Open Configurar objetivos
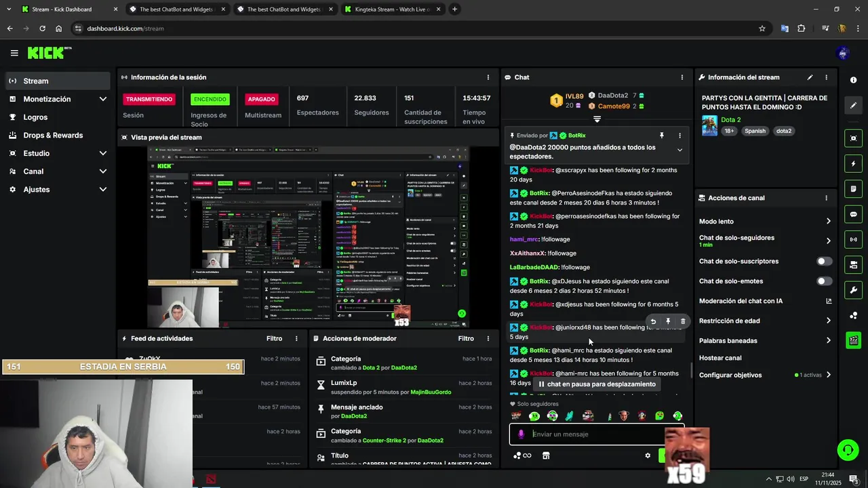This screenshot has width=868, height=488. click(x=766, y=375)
